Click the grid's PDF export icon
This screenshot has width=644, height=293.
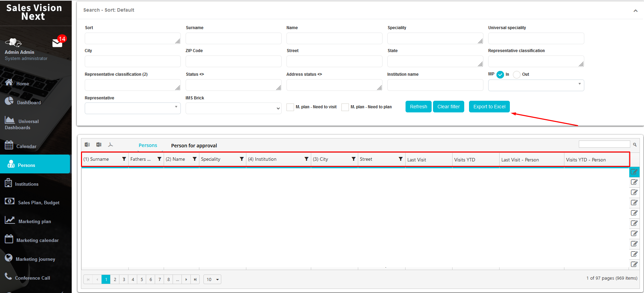tap(110, 145)
